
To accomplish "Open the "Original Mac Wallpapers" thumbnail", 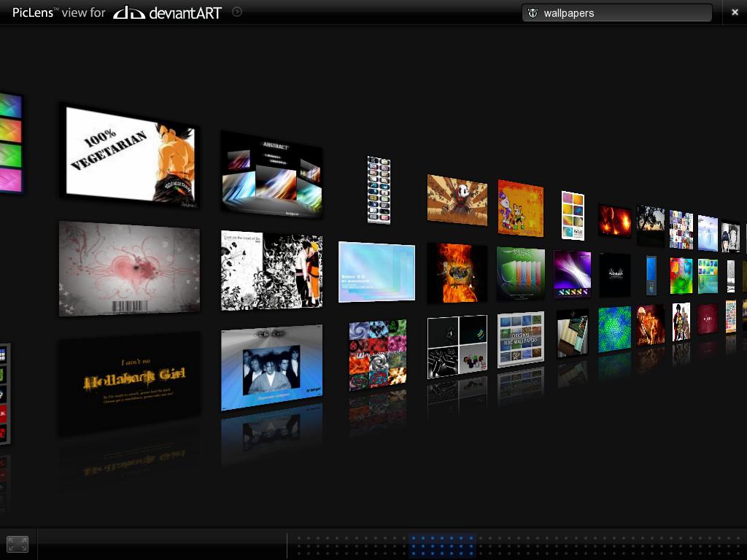I will [x=521, y=340].
